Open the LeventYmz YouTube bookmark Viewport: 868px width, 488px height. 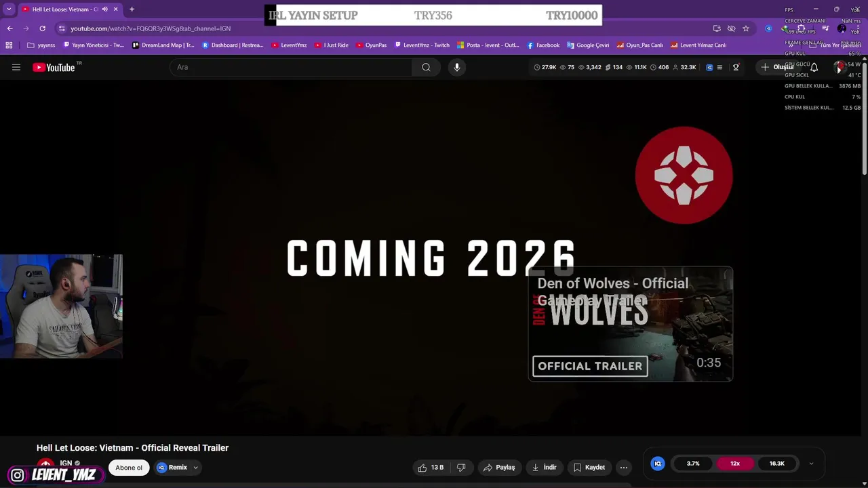[x=289, y=45]
